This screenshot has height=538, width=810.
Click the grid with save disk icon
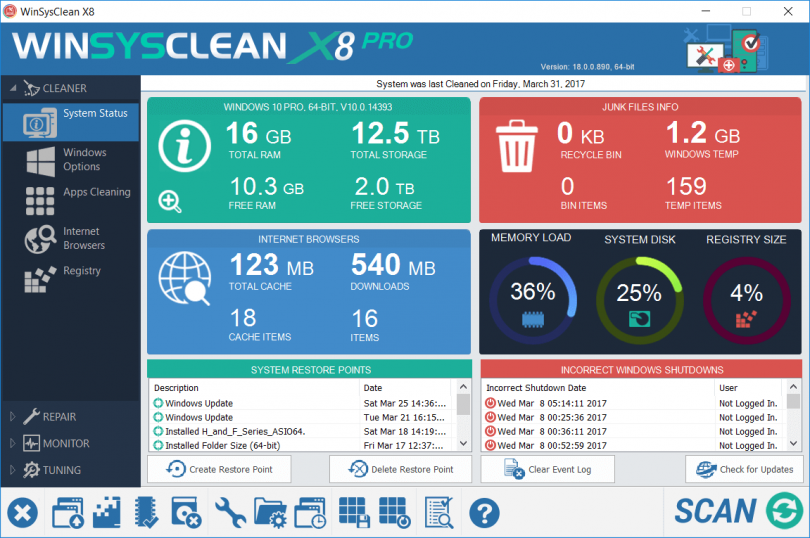pyautogui.click(x=354, y=513)
